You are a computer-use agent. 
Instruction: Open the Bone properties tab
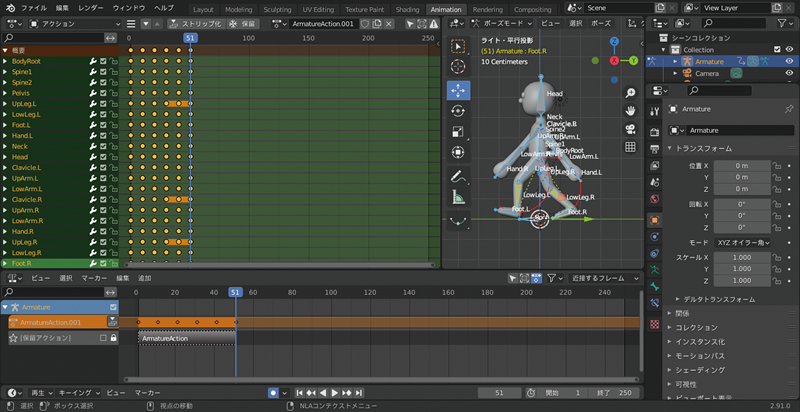pos(655,287)
